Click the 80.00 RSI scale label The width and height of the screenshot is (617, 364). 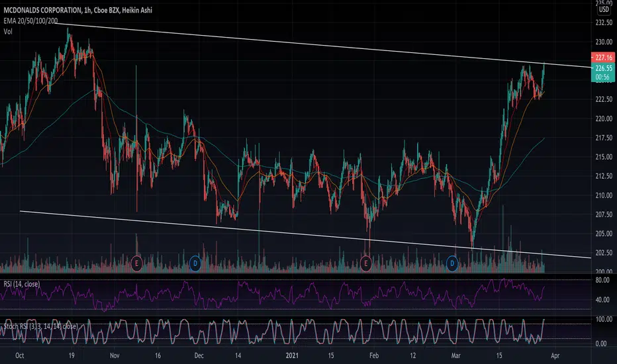tap(602, 280)
